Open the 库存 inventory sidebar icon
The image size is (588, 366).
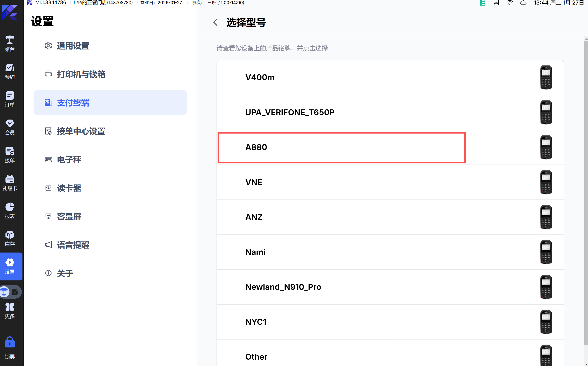click(10, 238)
